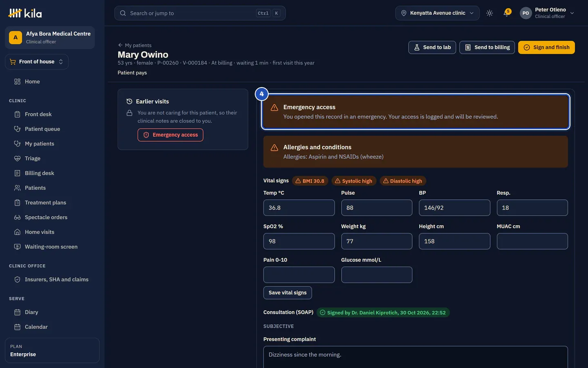Viewport: 588px width, 368px height.
Task: Click the Front desk clipboard icon
Action: pos(17,114)
